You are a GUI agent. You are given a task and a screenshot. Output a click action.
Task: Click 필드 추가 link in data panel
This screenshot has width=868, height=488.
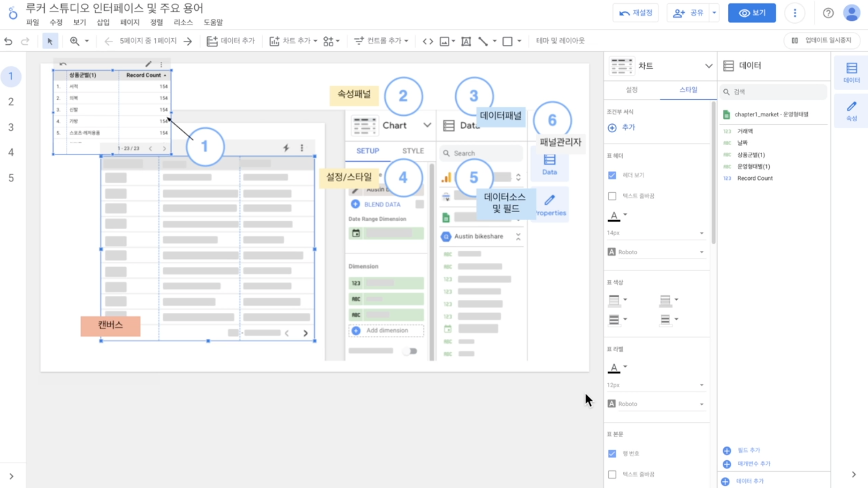(x=748, y=450)
